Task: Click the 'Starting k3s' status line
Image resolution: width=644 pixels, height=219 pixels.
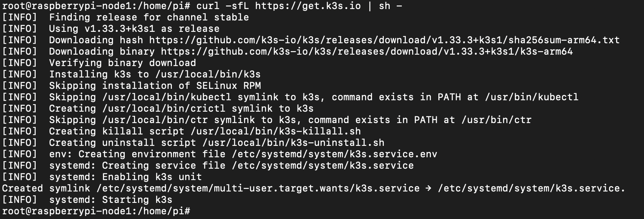Action: click(x=87, y=200)
